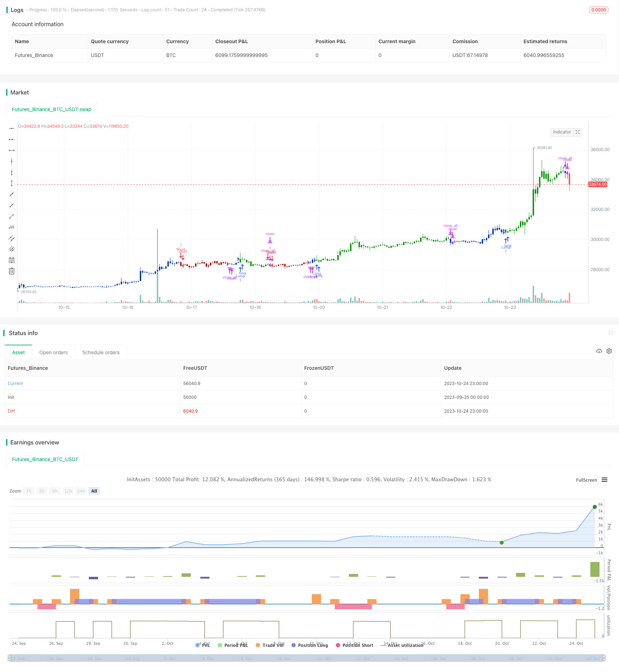The width and height of the screenshot is (619, 672).
Task: Select the Asset tab
Action: [x=18, y=352]
